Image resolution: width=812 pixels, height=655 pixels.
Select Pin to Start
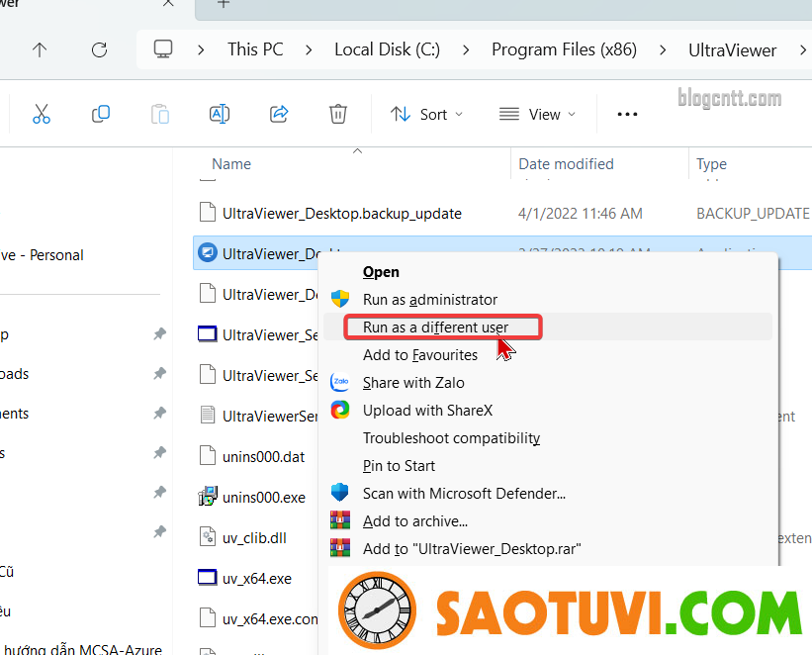point(399,466)
